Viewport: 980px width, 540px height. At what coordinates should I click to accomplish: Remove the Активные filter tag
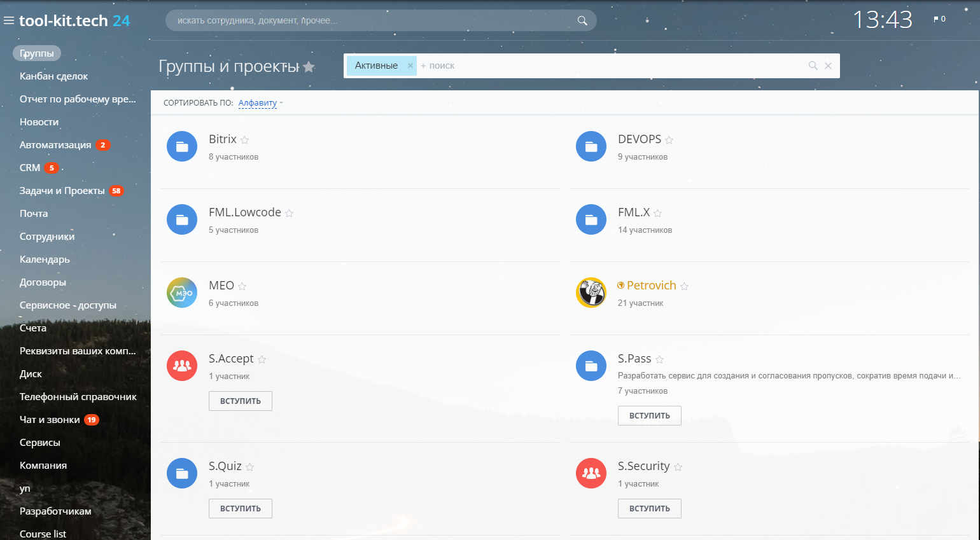[410, 66]
